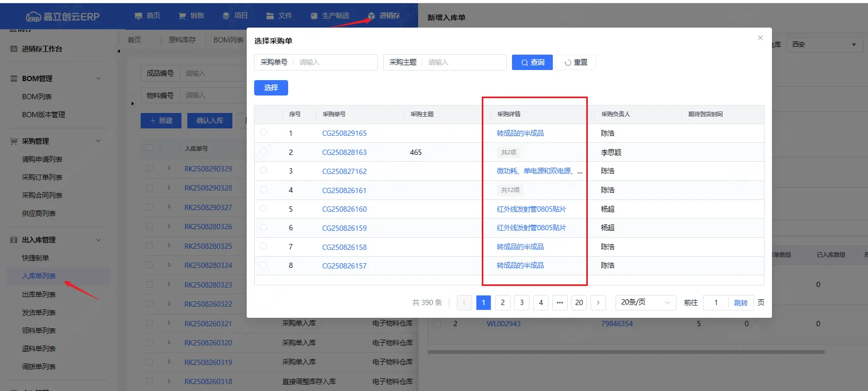
Task: Click the search icon on 查询 button
Action: (524, 63)
